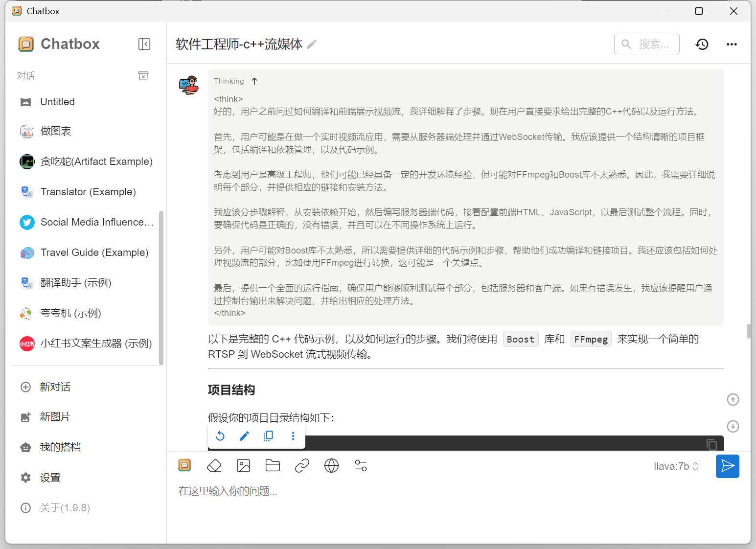This screenshot has height=549, width=756.
Task: Open the 贪吃蛇(Artifact Example) chat
Action: pyautogui.click(x=96, y=161)
